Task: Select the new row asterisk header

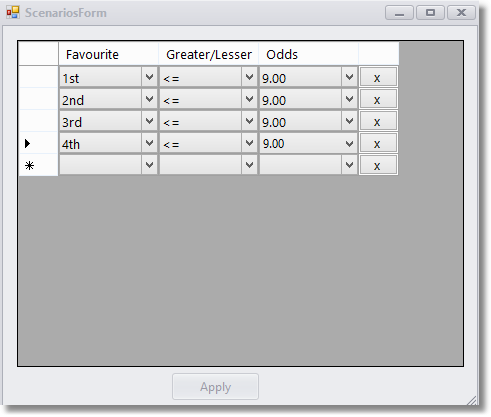Action: tap(38, 165)
